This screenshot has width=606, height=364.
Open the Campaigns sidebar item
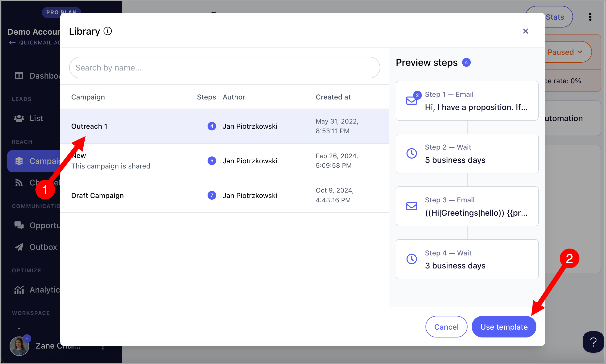tap(34, 161)
